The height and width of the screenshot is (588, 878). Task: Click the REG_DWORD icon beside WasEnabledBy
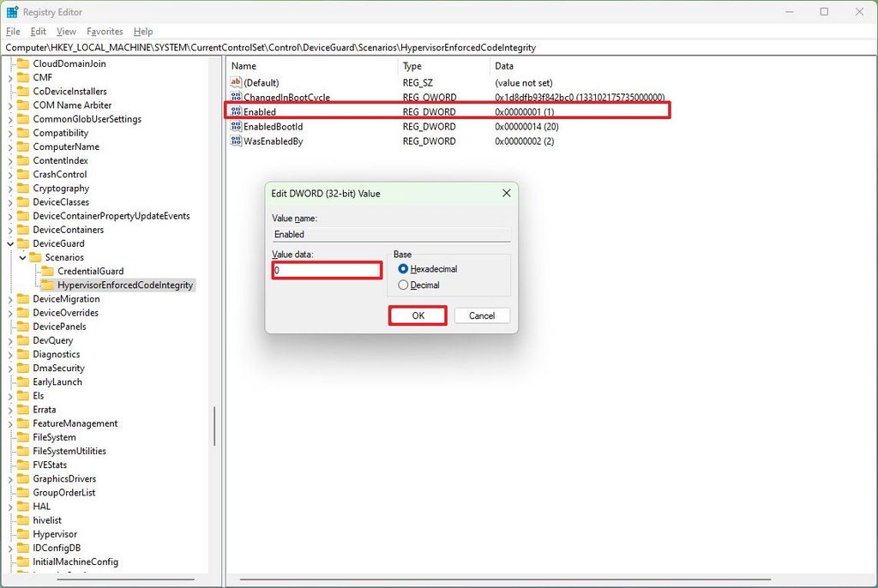click(236, 141)
